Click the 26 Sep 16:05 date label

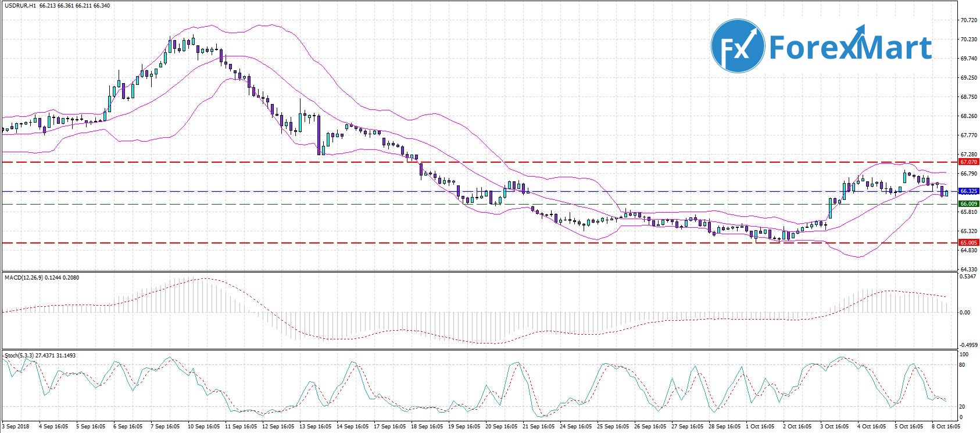tap(650, 427)
